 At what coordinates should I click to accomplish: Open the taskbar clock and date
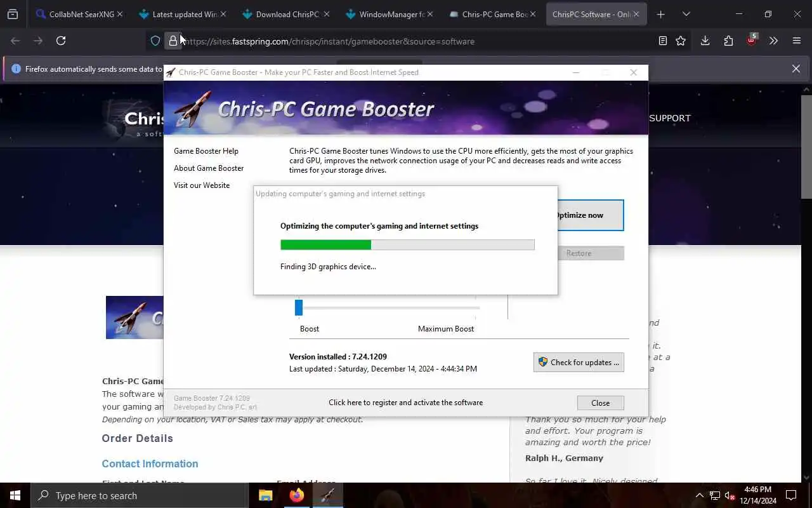pyautogui.click(x=757, y=495)
